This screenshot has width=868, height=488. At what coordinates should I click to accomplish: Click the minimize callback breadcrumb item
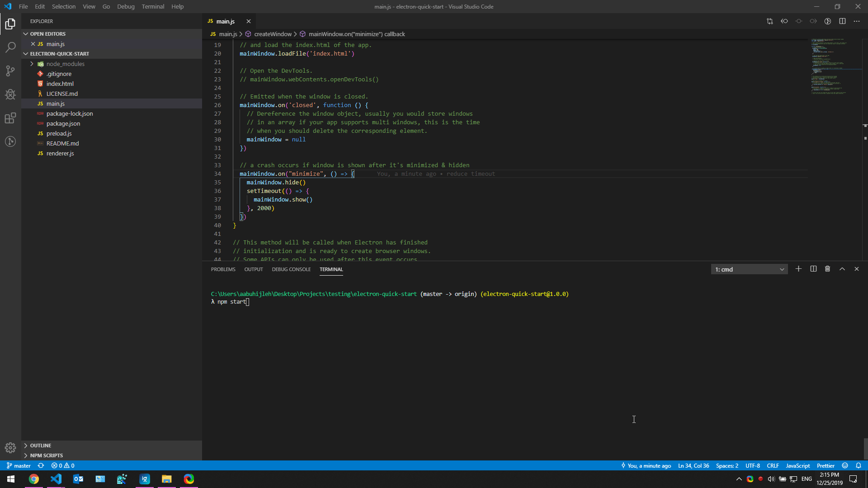click(x=357, y=34)
